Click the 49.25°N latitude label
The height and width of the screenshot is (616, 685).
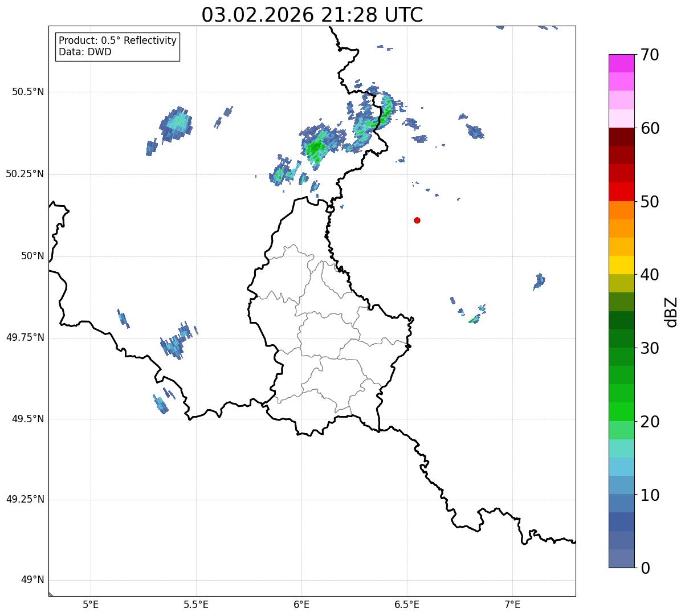tap(25, 500)
